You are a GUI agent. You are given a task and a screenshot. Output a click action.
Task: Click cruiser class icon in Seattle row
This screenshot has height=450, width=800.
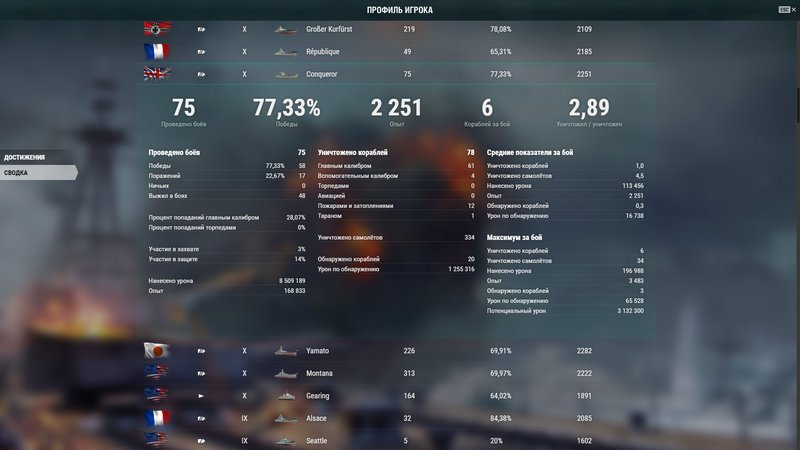point(201,441)
